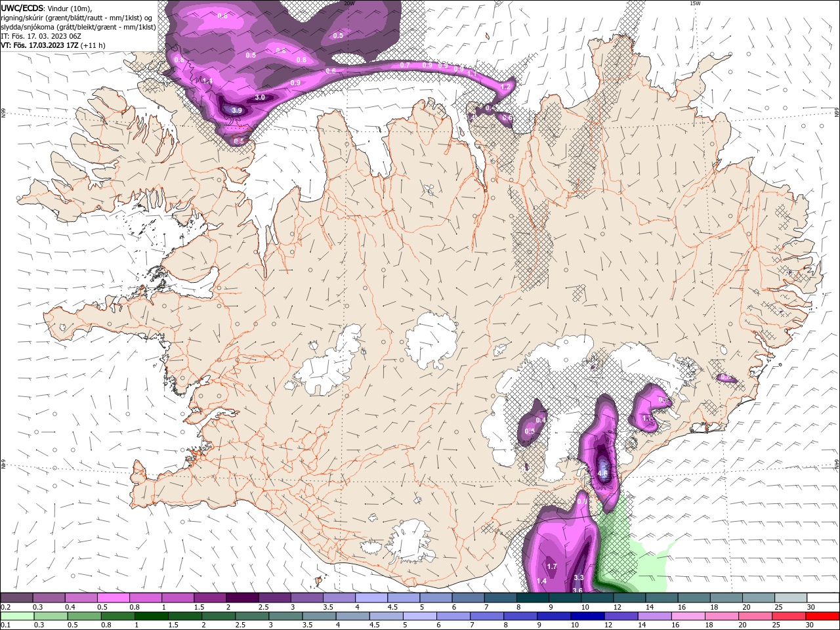The width and height of the screenshot is (840, 630).
Task: Click the 15W longitude label
Action: click(x=695, y=3)
